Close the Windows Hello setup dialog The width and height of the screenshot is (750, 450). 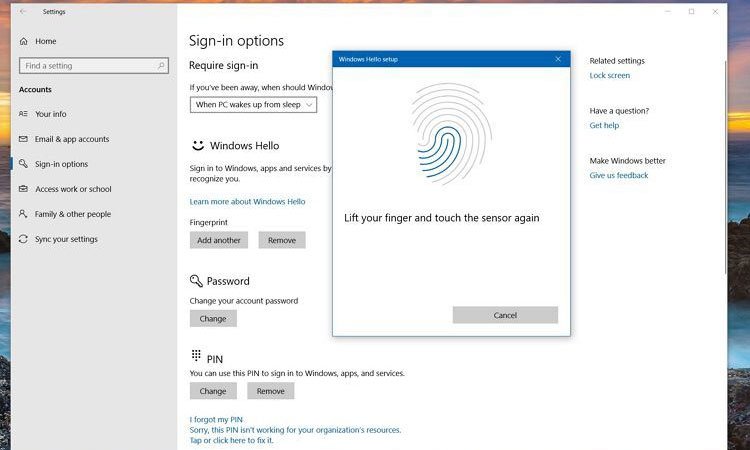pyautogui.click(x=558, y=59)
